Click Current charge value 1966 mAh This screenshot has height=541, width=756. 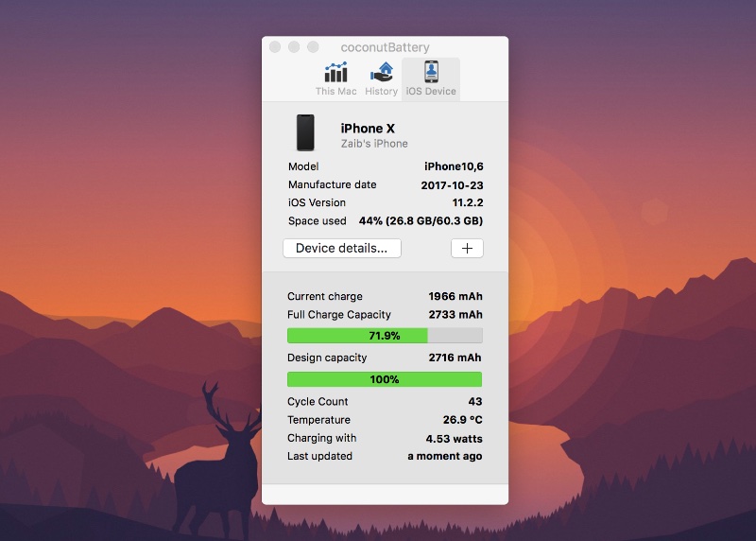pos(455,296)
